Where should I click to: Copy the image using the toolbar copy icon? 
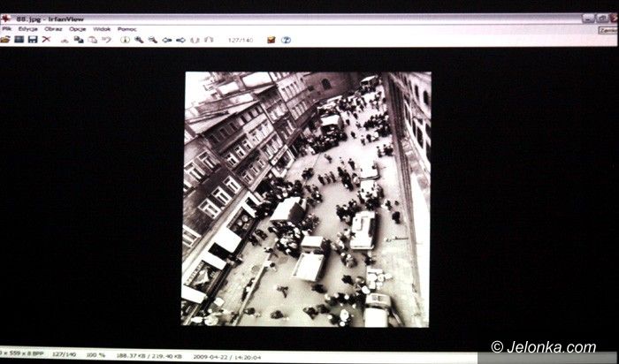point(79,40)
